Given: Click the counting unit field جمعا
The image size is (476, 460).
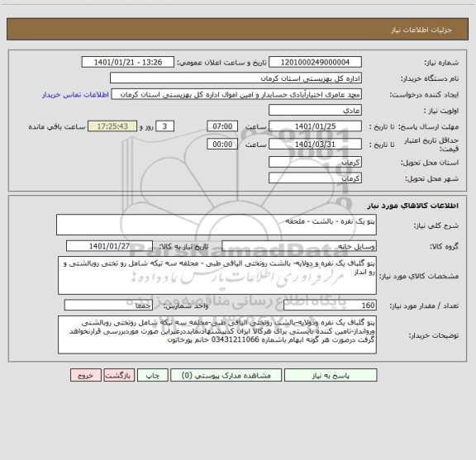Looking at the screenshot, I should tap(108, 306).
